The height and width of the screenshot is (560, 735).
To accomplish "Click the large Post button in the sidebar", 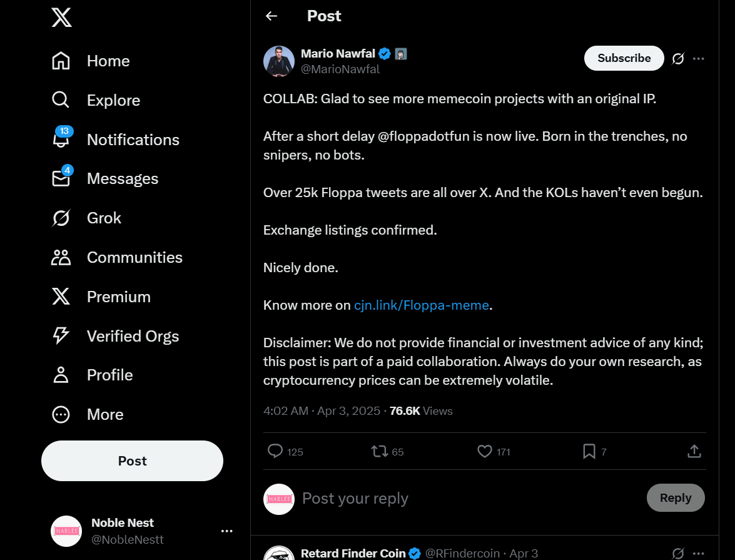I will (132, 461).
